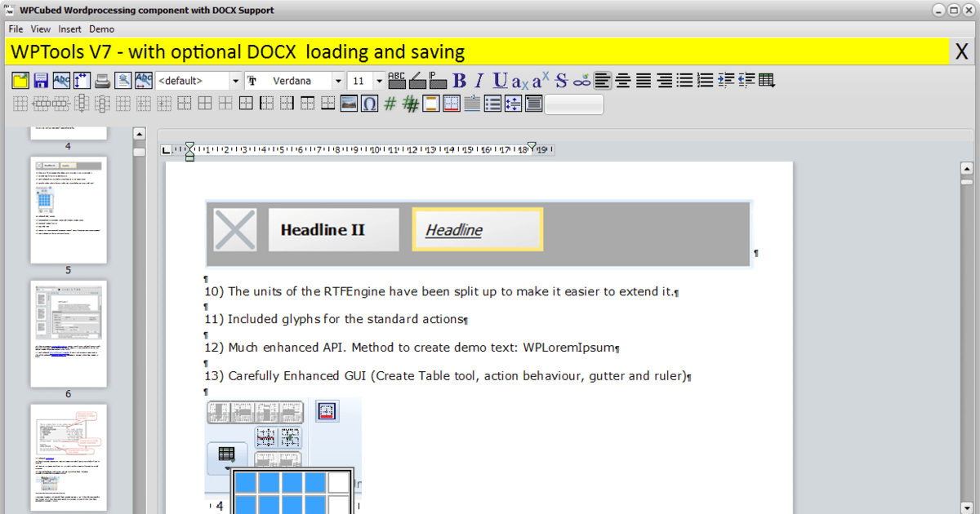The image size is (980, 514).
Task: Insert a hyperlink with the chain-link icon
Action: coord(581,80)
